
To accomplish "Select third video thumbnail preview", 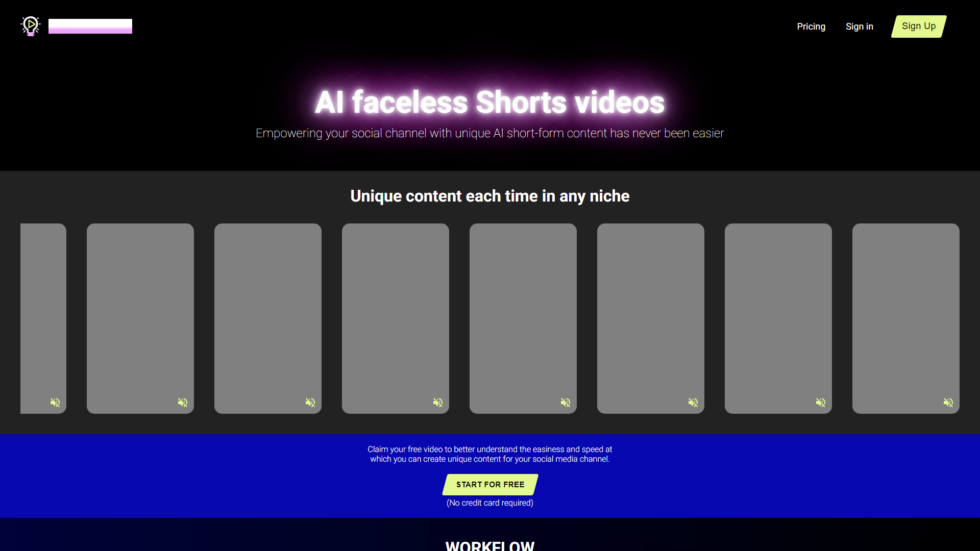I will click(x=268, y=317).
